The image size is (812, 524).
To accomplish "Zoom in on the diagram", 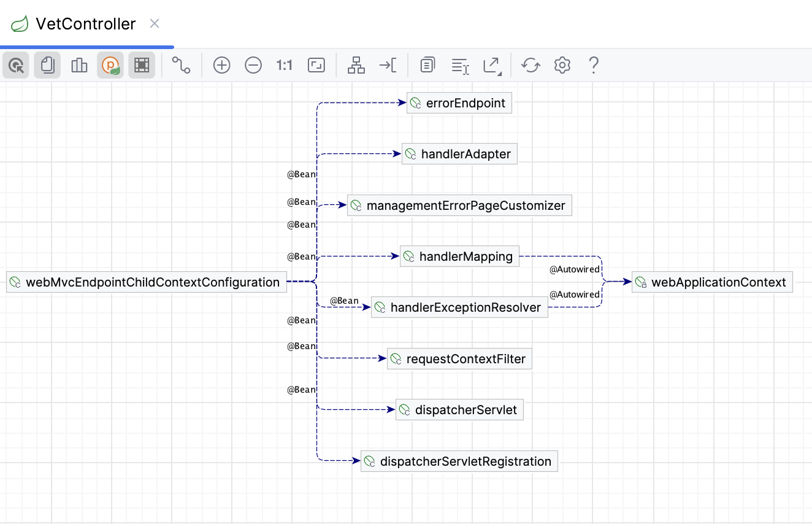I will (221, 65).
